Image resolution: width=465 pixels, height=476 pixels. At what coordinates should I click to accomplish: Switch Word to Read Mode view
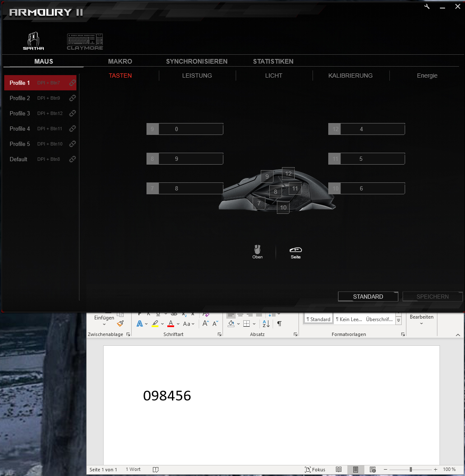[338, 470]
